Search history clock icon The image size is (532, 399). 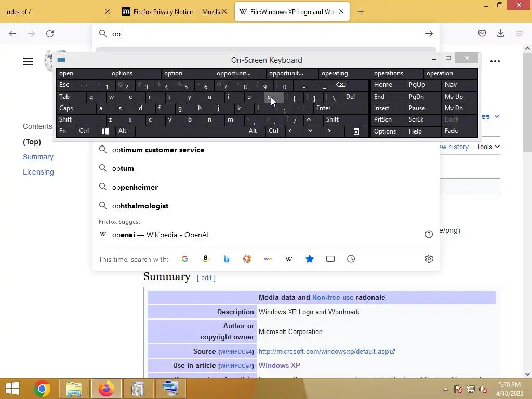tap(351, 259)
